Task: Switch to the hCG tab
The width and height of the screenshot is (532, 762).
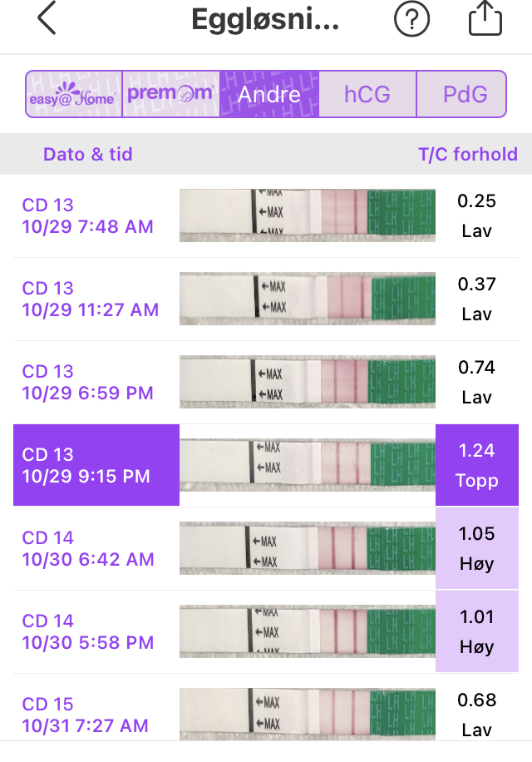Action: [367, 94]
